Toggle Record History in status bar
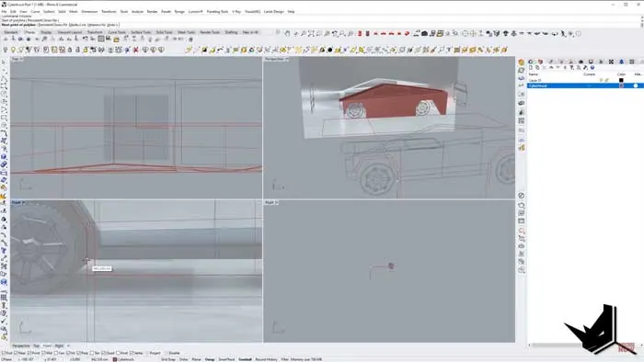The height and width of the screenshot is (362, 644). (266, 359)
